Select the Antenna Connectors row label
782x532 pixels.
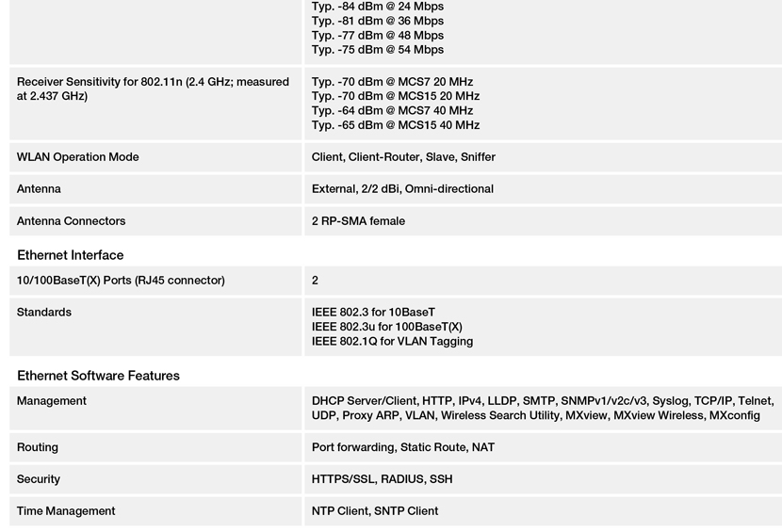pyautogui.click(x=71, y=221)
